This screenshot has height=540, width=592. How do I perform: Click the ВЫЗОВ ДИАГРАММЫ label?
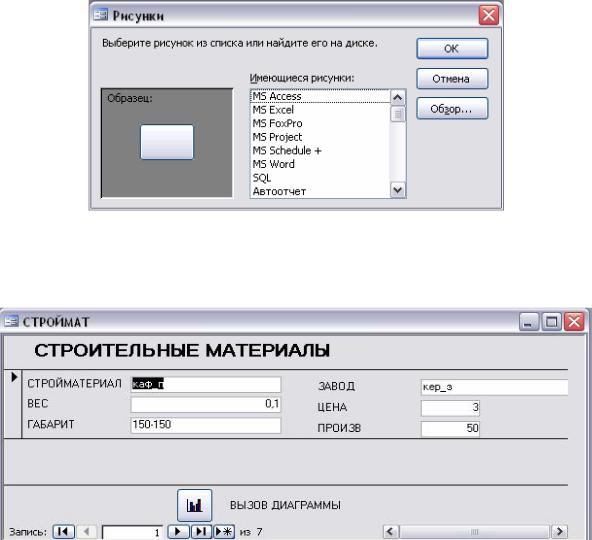(285, 505)
